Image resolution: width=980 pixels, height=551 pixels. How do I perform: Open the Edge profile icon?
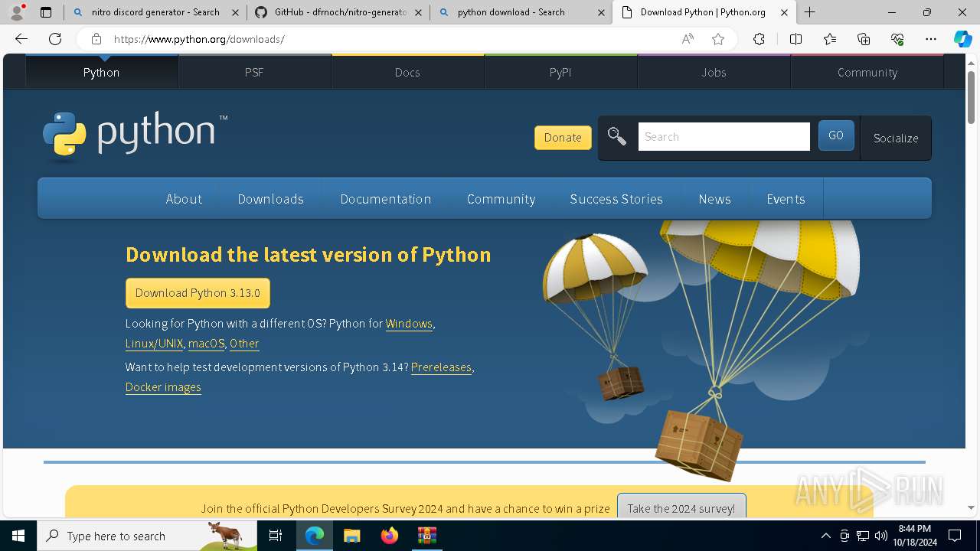click(17, 12)
